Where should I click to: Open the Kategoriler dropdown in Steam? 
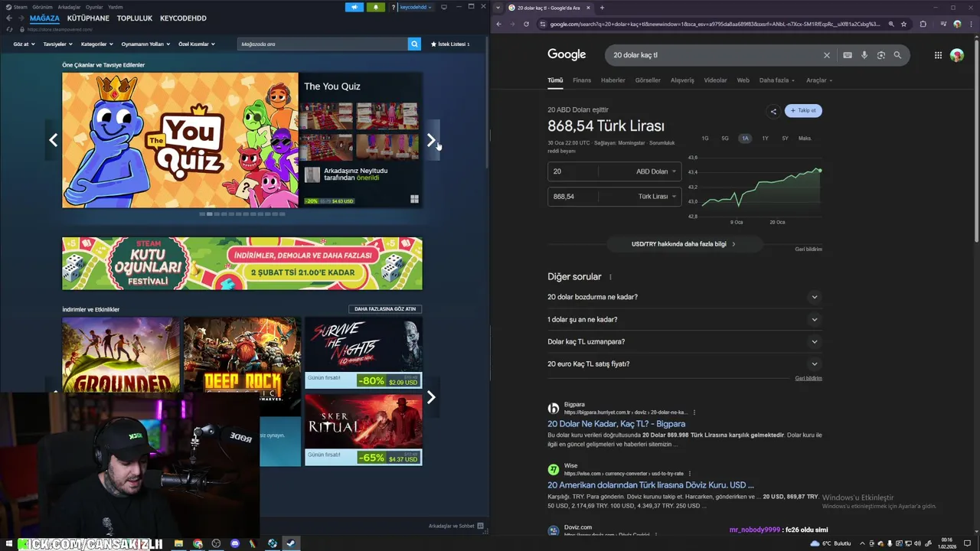click(x=96, y=44)
